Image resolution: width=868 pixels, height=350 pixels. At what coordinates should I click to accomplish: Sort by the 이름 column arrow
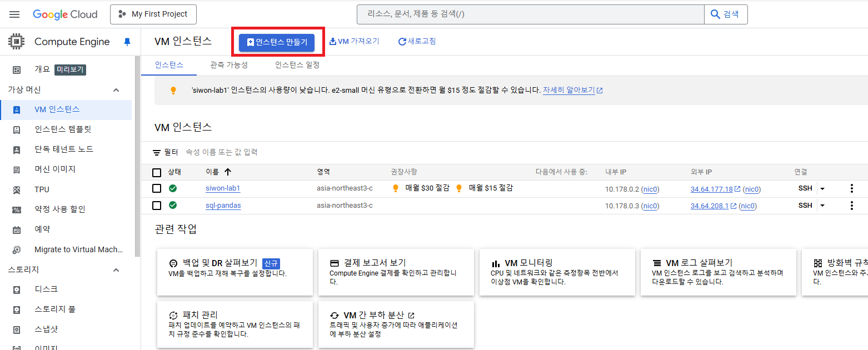[x=228, y=172]
